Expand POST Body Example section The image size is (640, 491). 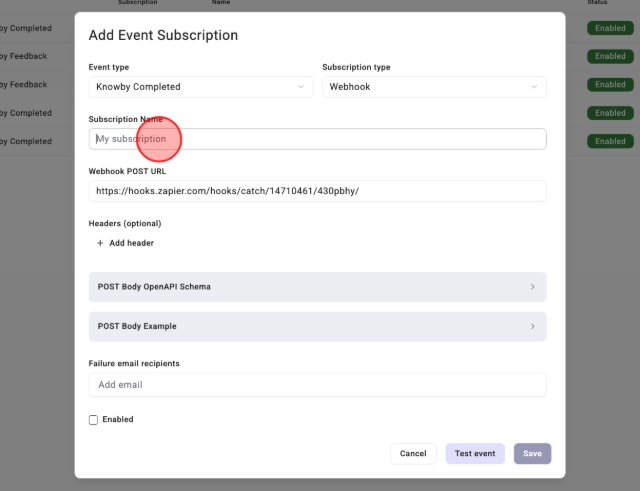point(318,327)
